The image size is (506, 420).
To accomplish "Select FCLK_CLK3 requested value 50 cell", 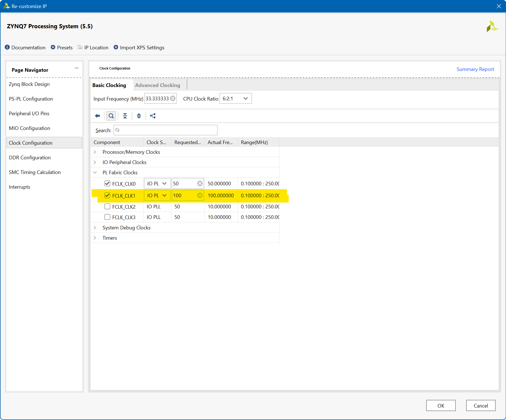I will pos(188,217).
